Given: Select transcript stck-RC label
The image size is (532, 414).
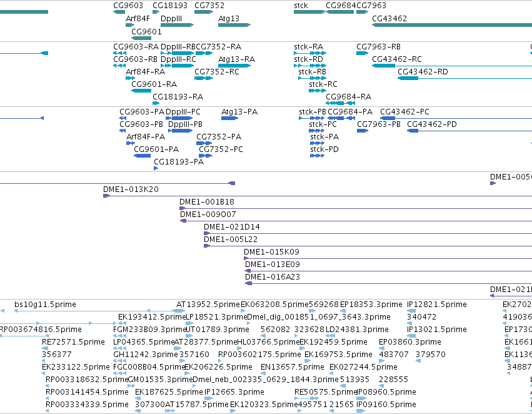Looking at the screenshot, I should click(323, 84).
